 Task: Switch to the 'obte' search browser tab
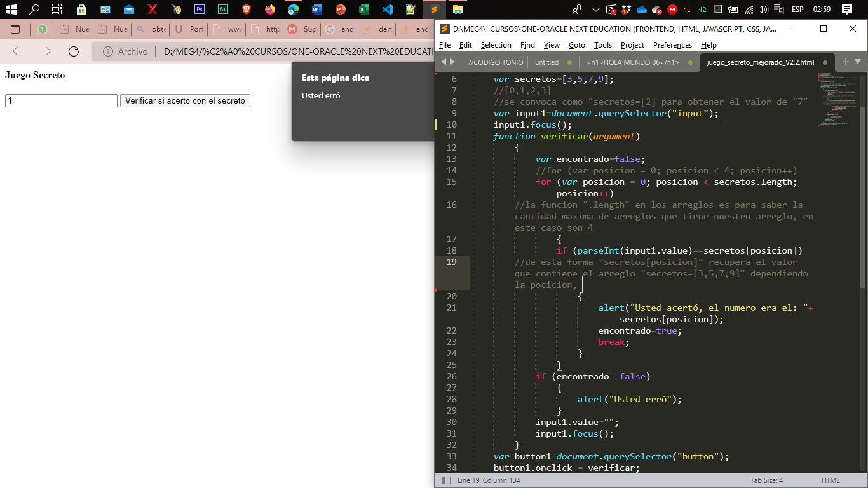[x=151, y=29]
